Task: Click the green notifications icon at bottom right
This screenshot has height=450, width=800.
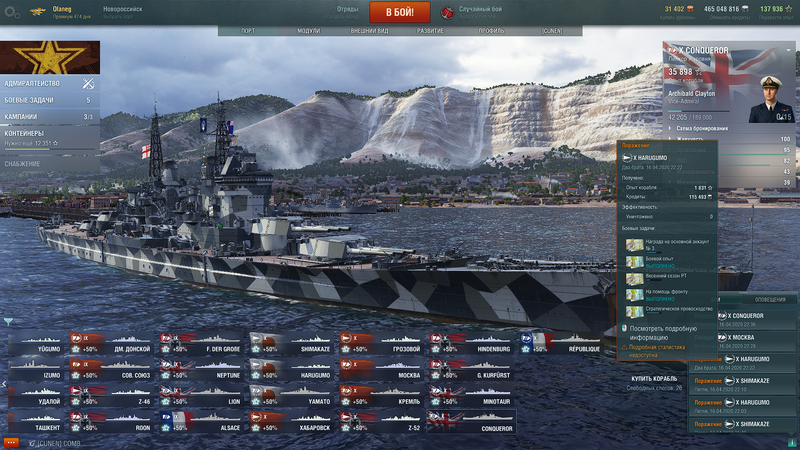Action: (792, 442)
